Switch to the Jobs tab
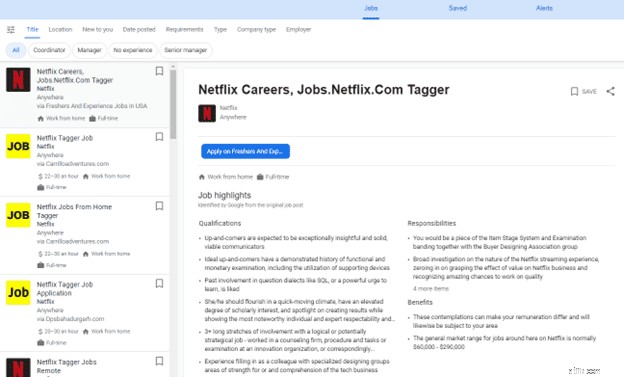This screenshot has width=624, height=377. pos(370,8)
